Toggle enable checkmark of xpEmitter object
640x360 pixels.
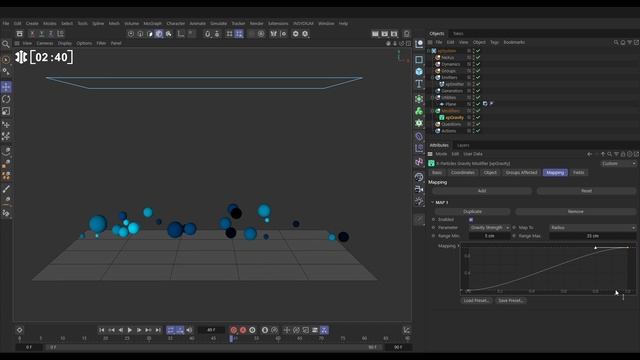478,84
